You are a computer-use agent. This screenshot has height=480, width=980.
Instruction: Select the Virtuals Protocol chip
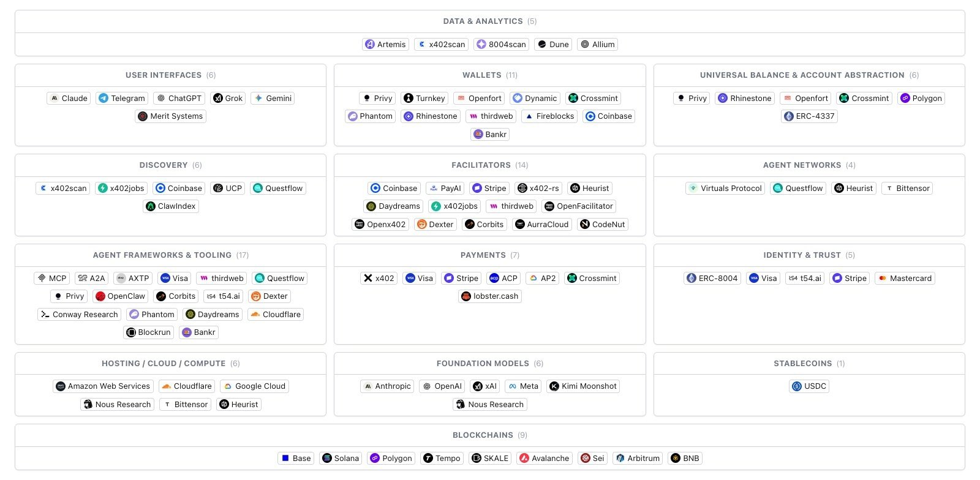725,189
